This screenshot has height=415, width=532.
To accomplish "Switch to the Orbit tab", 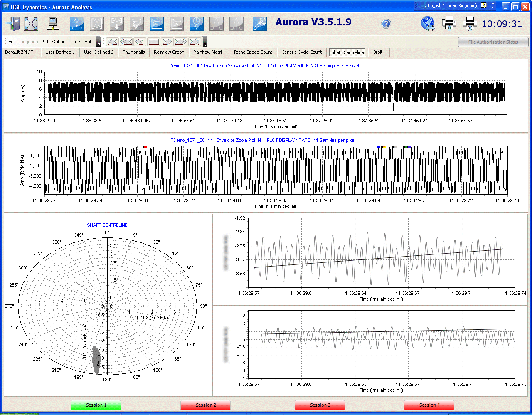I will coord(377,52).
